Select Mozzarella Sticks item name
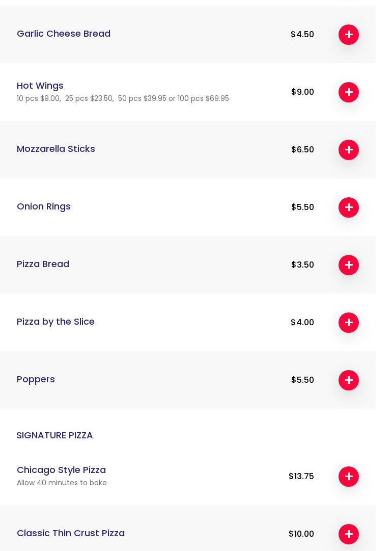This screenshot has height=551, width=392. point(56,149)
